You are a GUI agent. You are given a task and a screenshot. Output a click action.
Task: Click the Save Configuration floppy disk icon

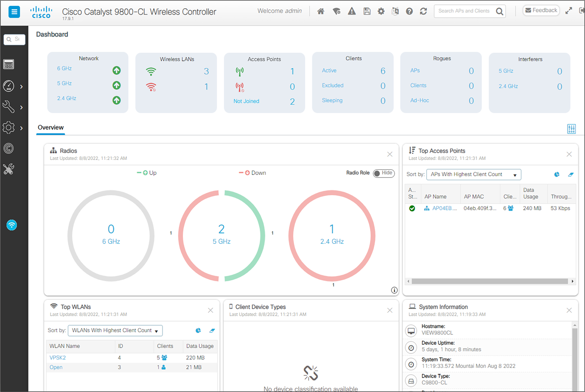click(x=367, y=11)
